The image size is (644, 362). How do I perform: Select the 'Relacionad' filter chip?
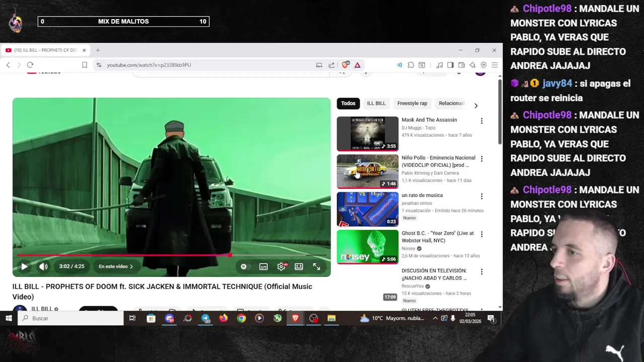coord(451,103)
